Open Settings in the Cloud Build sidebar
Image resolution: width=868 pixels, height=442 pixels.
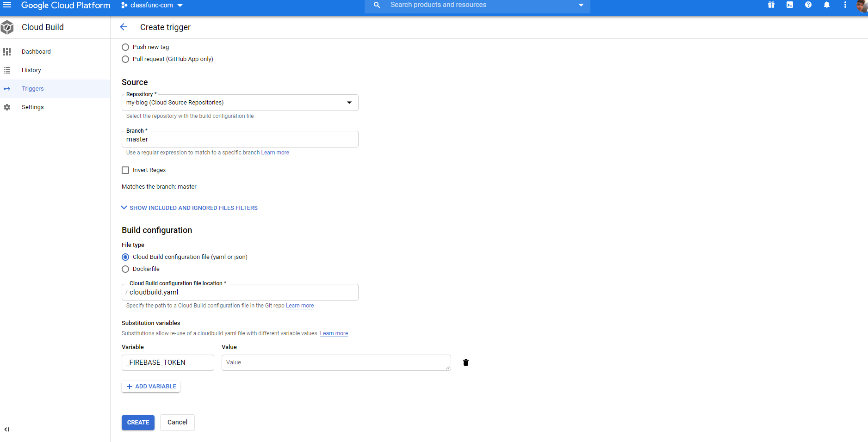click(33, 107)
